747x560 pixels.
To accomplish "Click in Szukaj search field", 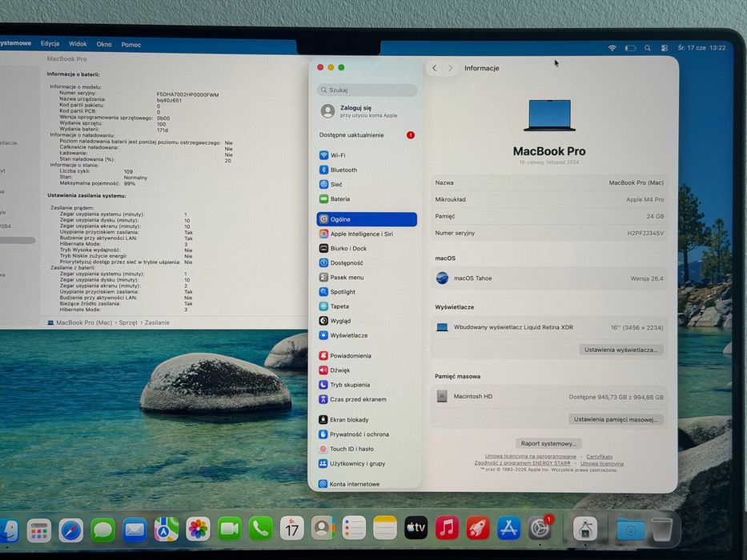I will coord(367,90).
